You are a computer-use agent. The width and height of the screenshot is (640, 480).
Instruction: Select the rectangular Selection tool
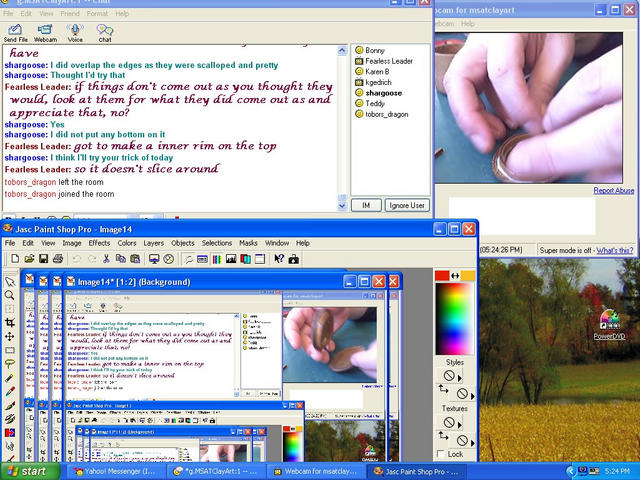[10, 350]
